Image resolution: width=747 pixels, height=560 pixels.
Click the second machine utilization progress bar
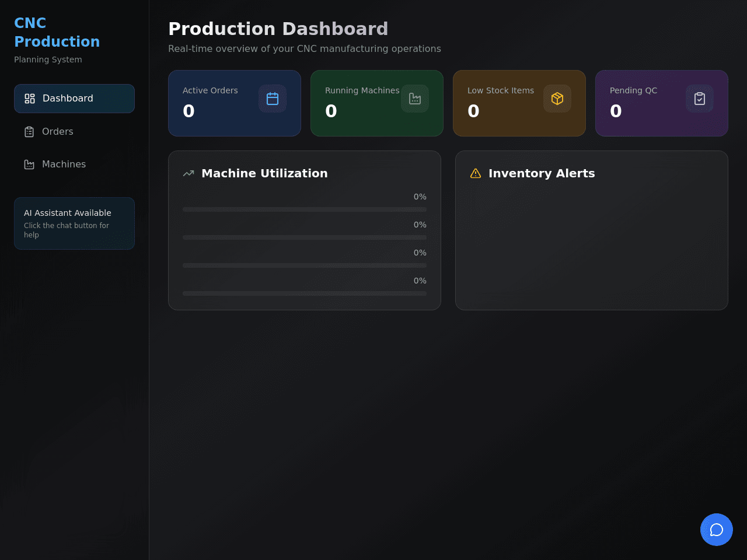(x=305, y=237)
